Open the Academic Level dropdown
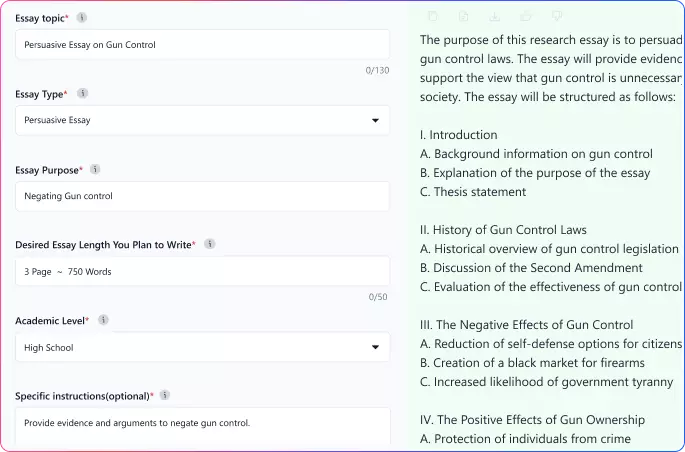Screen dimensions: 685x452 [x=200, y=348]
